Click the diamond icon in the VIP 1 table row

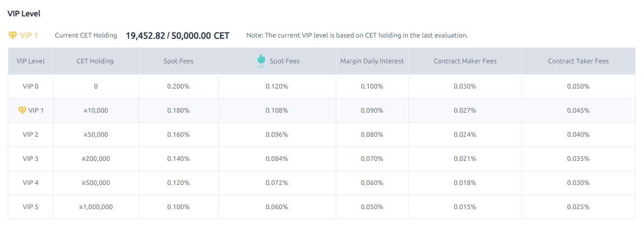point(22,110)
